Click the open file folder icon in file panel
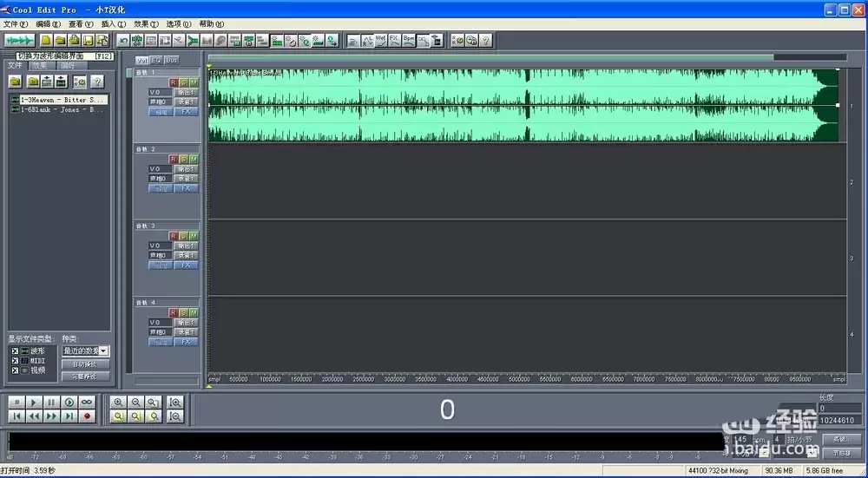868x478 pixels. [16, 82]
